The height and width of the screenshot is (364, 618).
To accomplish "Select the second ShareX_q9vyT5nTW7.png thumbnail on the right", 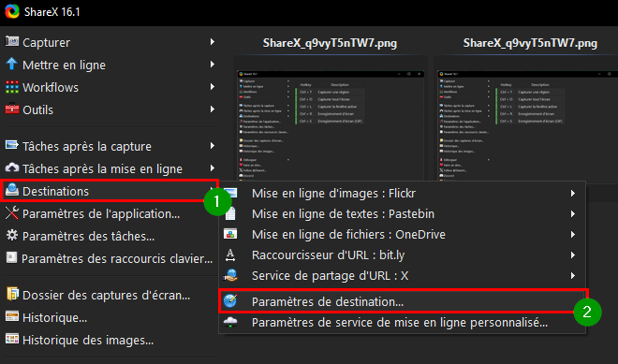I will 527,125.
